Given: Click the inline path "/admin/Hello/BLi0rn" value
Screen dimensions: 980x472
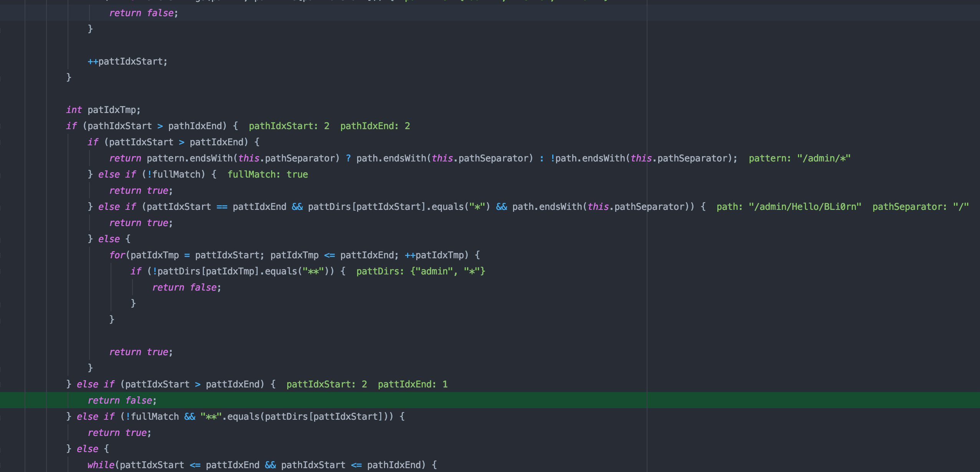Looking at the screenshot, I should click(x=789, y=206).
